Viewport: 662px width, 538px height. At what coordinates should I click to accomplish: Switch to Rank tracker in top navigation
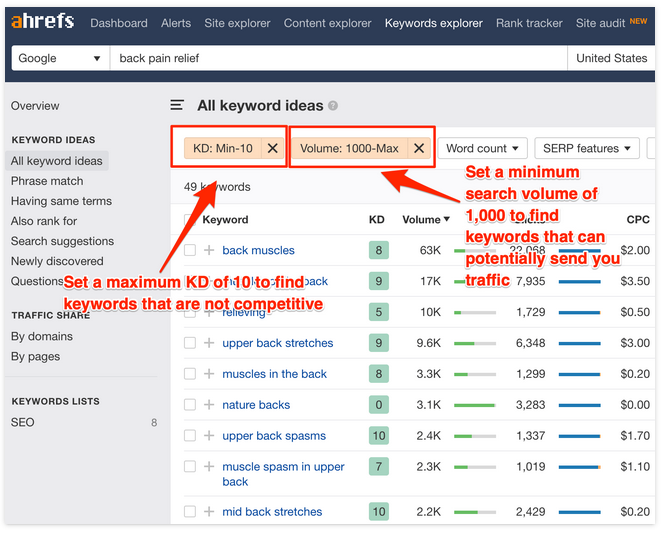click(530, 23)
